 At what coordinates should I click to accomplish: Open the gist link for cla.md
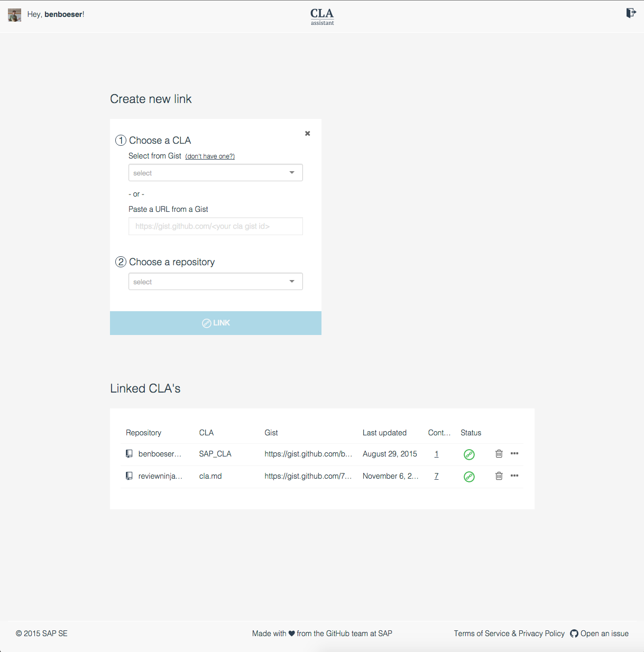pyautogui.click(x=308, y=476)
